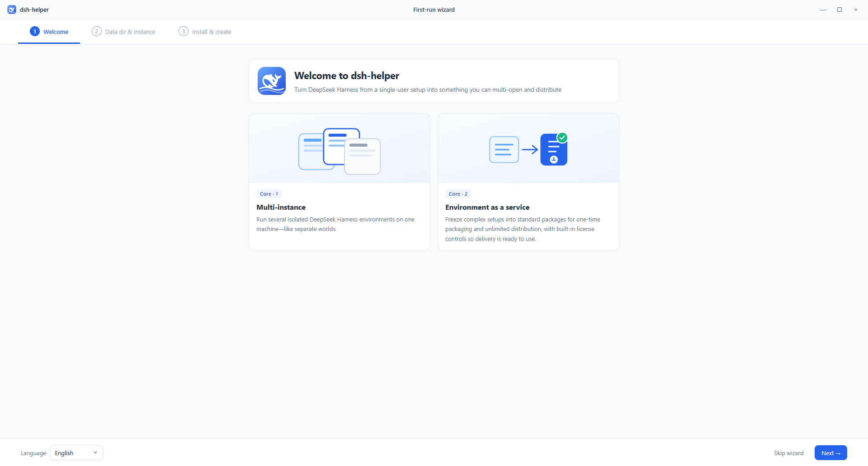Close the First-run wizard window
Viewport: 868px width, 466px height.
click(856, 9)
